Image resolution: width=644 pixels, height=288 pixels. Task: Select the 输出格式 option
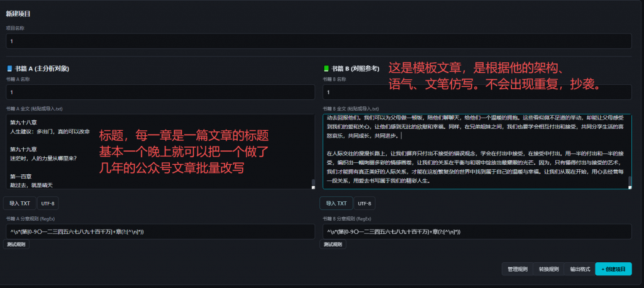point(579,269)
